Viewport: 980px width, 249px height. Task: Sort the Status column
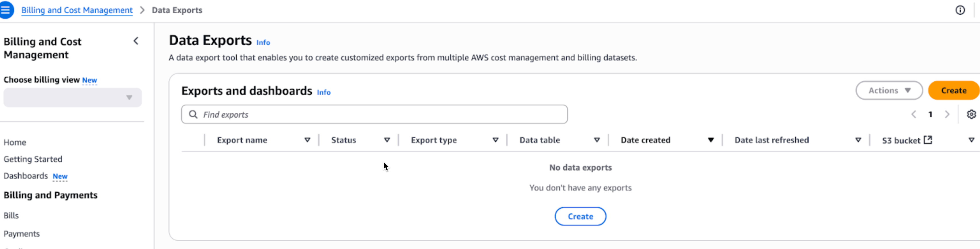[x=387, y=140]
